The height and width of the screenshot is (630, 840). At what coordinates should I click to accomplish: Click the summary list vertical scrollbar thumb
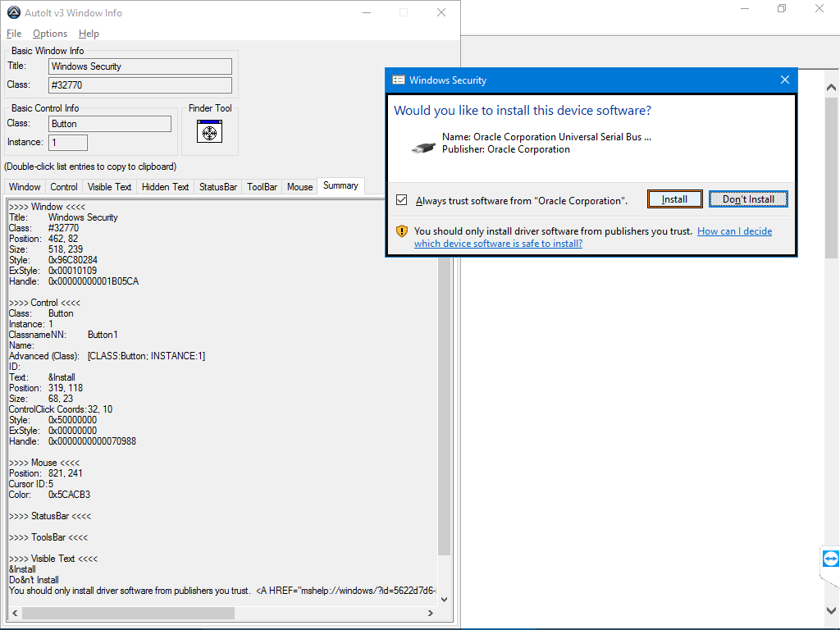point(444,406)
